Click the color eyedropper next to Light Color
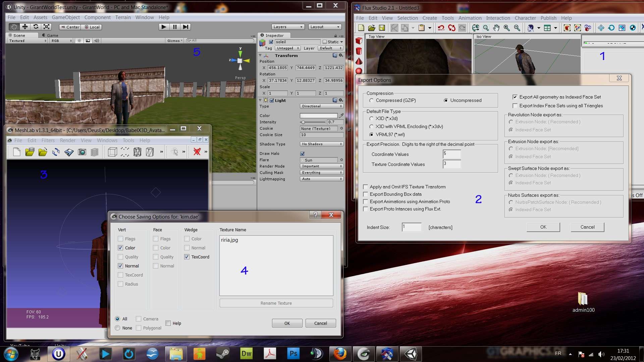Image resolution: width=644 pixels, height=362 pixels. click(341, 116)
